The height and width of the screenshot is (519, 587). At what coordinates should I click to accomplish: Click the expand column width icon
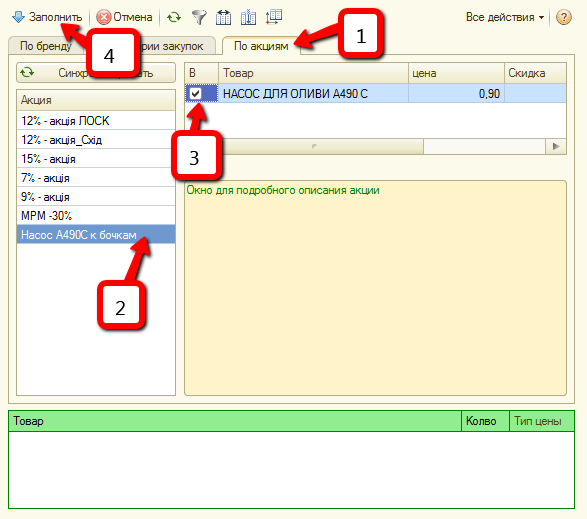(x=223, y=17)
